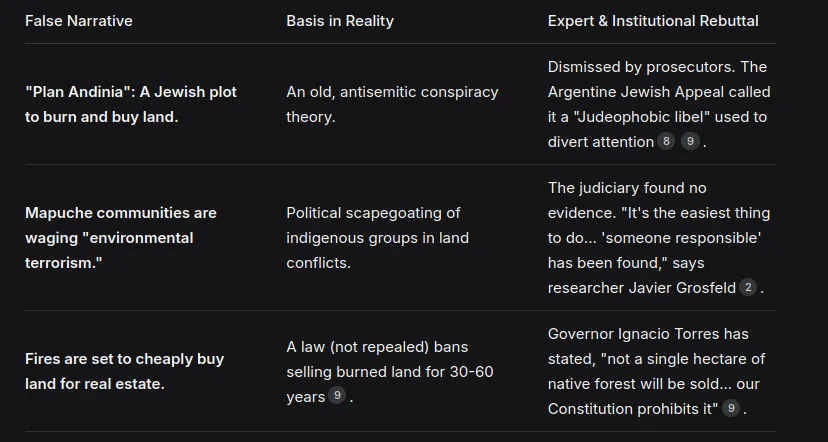Click "Fires are set to cheaply buy land" cell

coord(124,371)
